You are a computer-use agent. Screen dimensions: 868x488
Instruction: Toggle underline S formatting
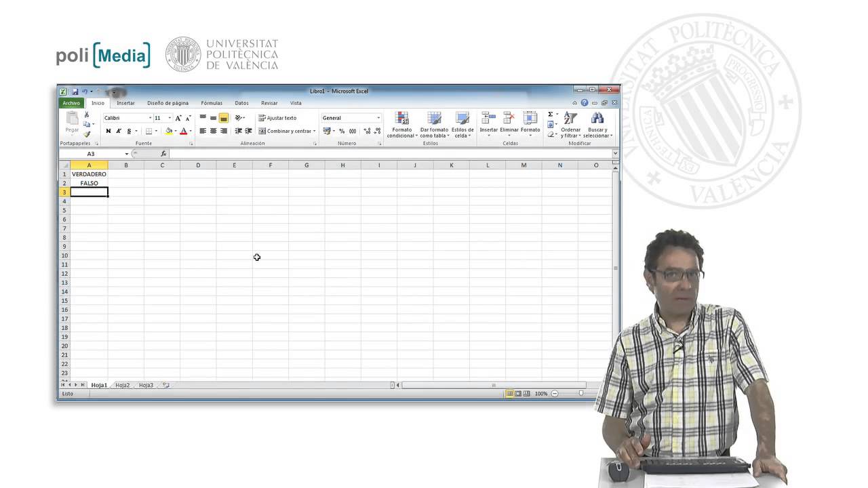coord(129,131)
